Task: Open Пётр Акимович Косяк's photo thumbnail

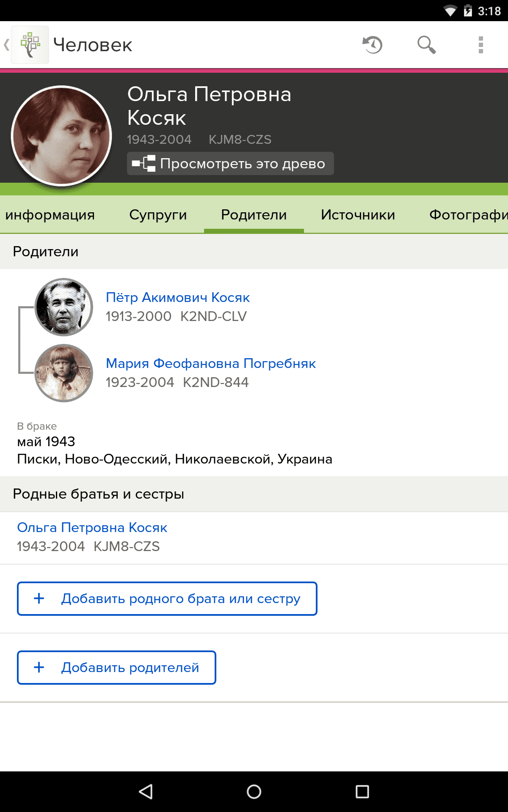Action: point(64,307)
